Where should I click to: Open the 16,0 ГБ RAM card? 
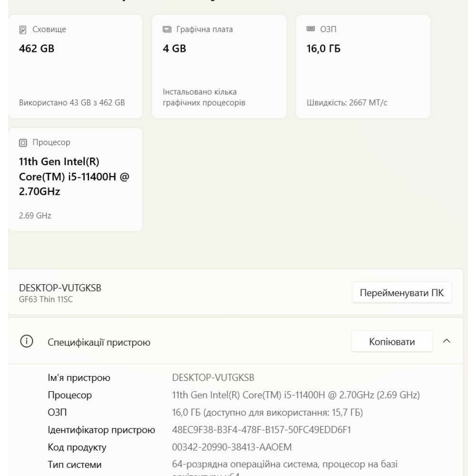pos(363,67)
